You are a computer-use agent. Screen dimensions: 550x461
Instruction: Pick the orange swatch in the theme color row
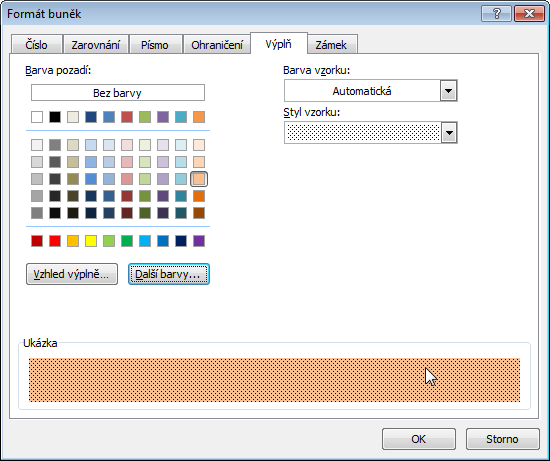(x=199, y=117)
